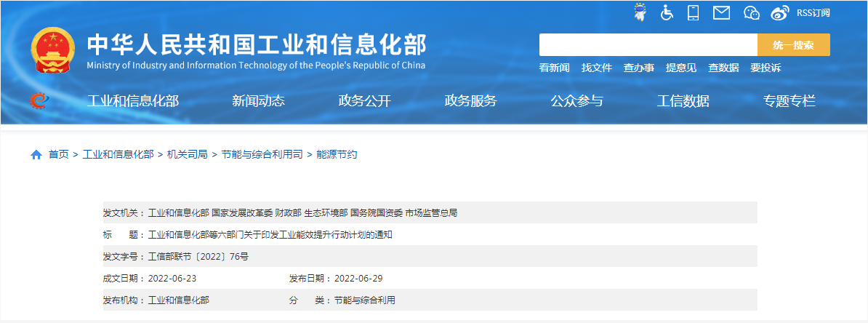Select the 专题专栏 navigation item
This screenshot has width=868, height=323.
789,101
